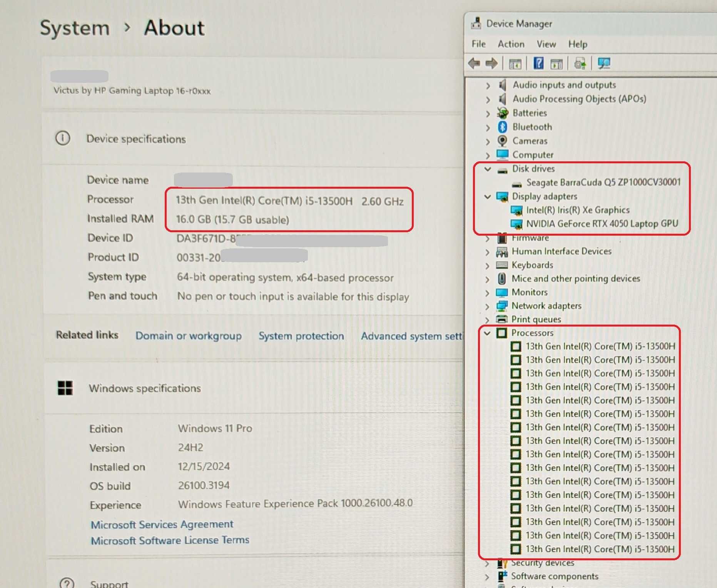This screenshot has width=717, height=588.
Task: Open the Microsoft Services Agreement link
Action: click(162, 524)
